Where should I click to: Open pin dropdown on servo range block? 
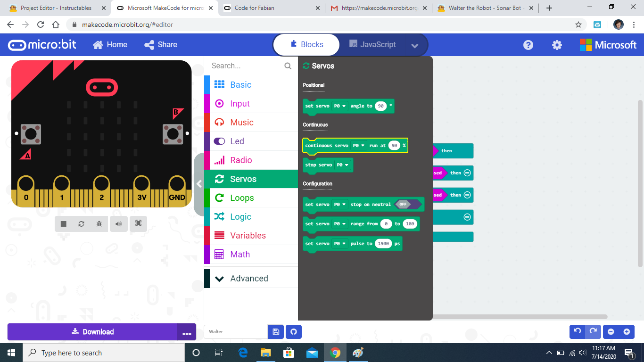(x=339, y=224)
